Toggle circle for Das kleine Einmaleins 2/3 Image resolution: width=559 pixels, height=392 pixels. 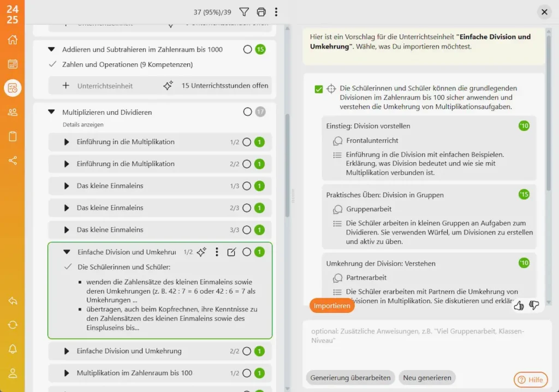coord(247,208)
